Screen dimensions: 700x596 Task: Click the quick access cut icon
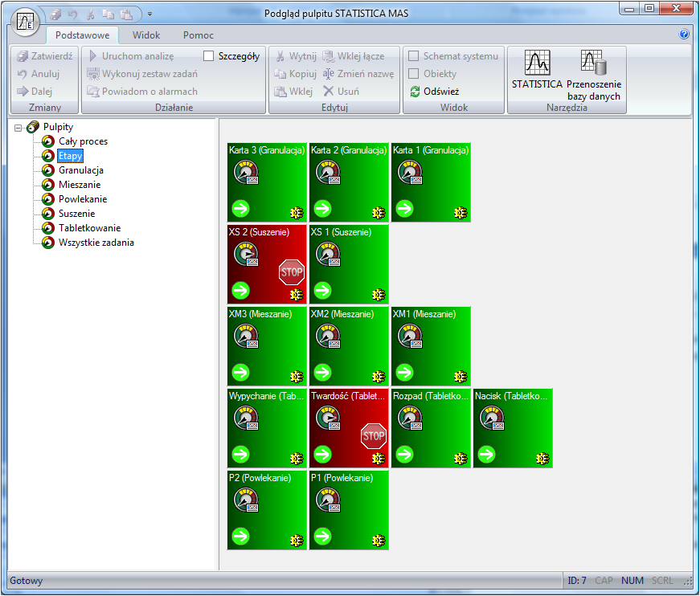point(91,14)
